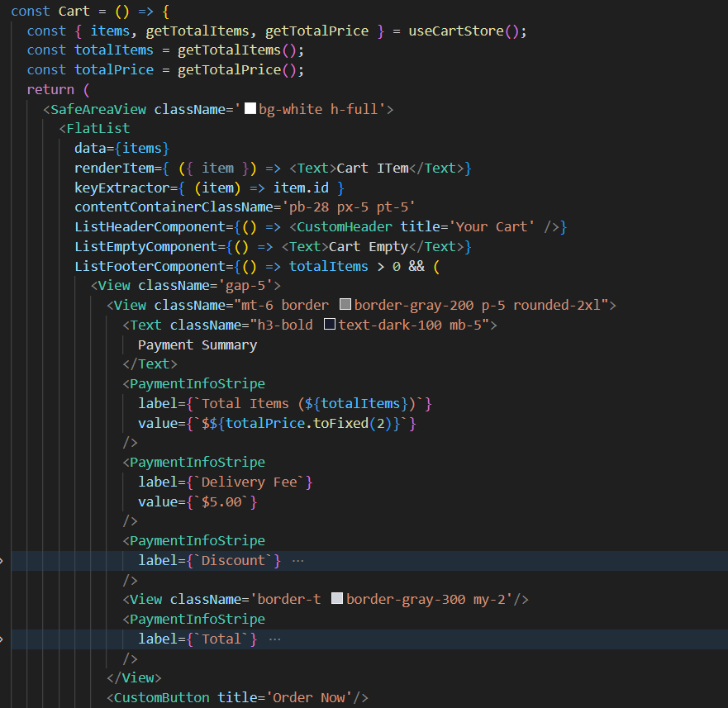Click the keyExtractor prop name
The image size is (728, 708).
pos(122,188)
